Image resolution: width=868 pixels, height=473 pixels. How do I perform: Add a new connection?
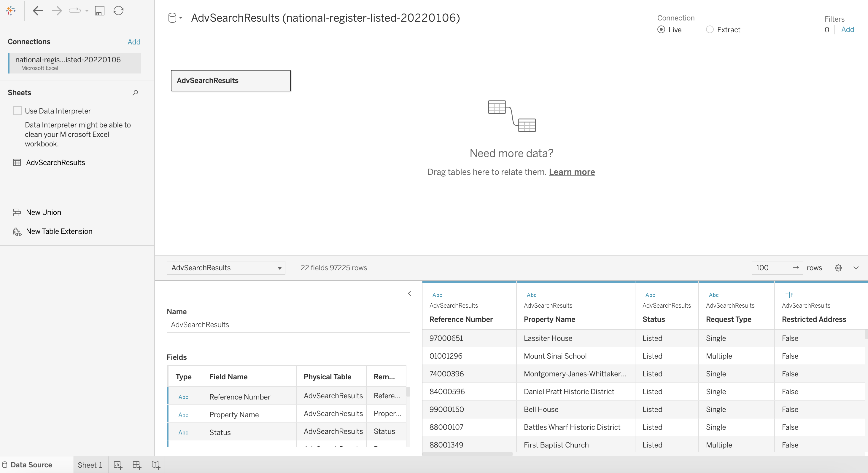(134, 42)
